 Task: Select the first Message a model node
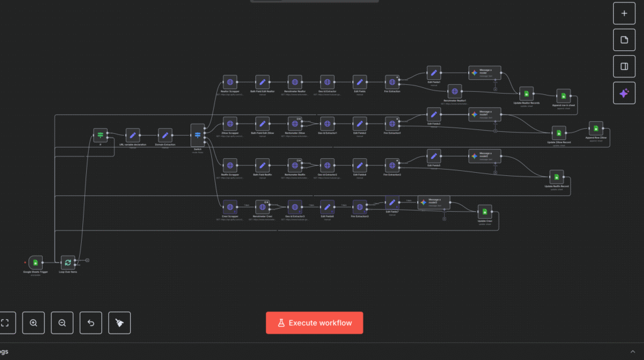point(485,73)
